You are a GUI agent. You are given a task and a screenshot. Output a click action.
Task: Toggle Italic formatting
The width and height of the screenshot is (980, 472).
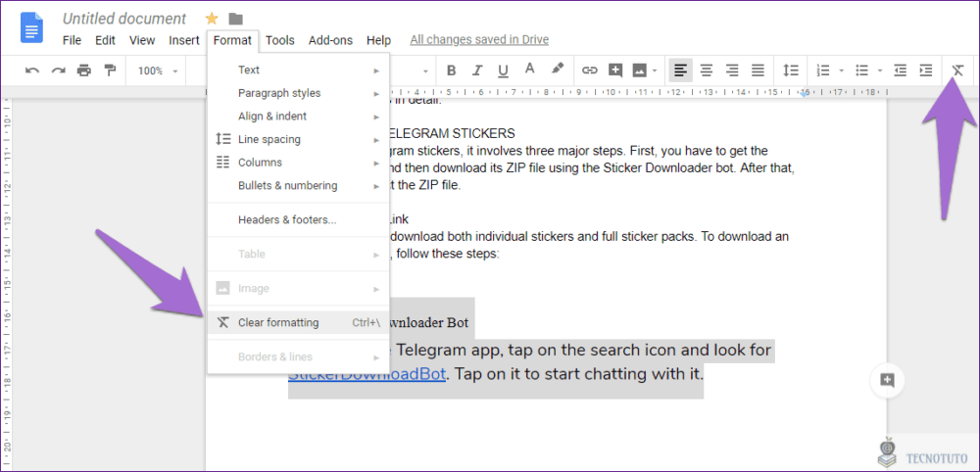coord(477,71)
